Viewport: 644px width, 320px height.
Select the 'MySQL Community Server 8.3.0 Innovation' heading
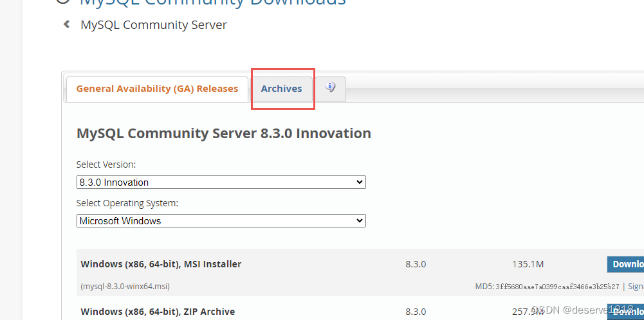224,134
